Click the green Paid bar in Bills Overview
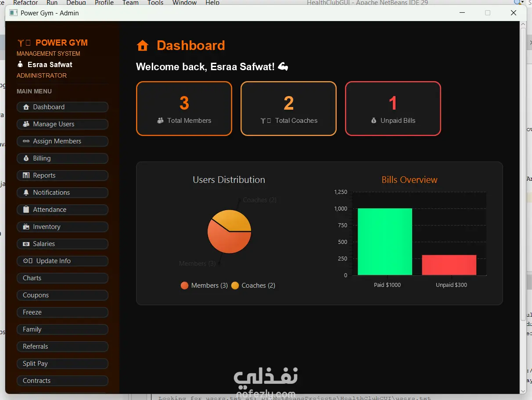The width and height of the screenshot is (532, 400). (385, 242)
